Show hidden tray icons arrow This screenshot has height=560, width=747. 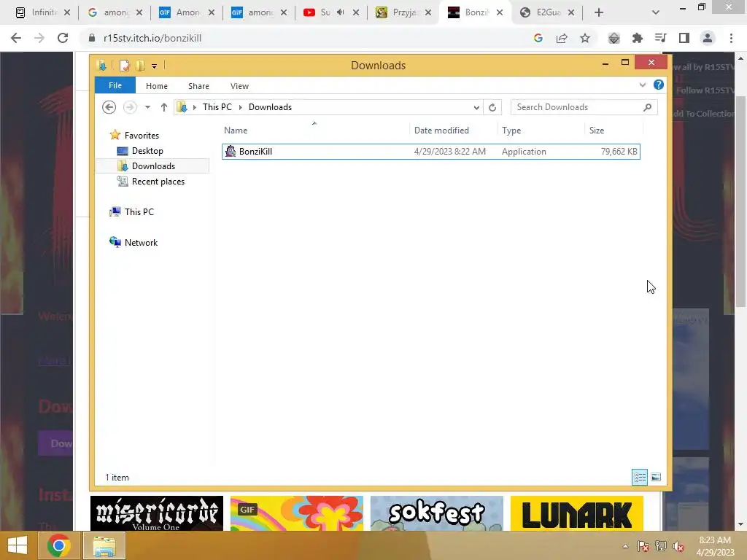(x=625, y=546)
